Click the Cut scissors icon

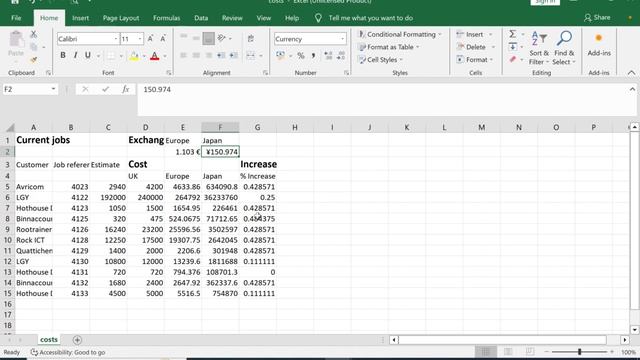tap(34, 35)
